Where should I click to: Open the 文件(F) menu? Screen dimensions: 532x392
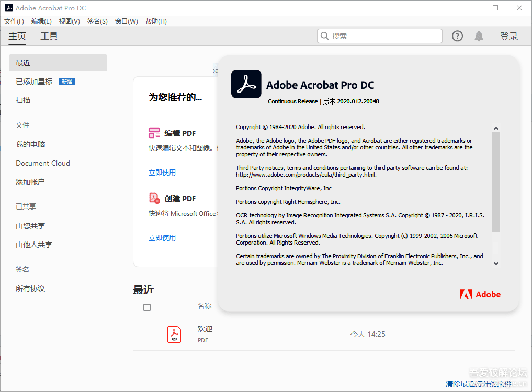click(x=14, y=21)
